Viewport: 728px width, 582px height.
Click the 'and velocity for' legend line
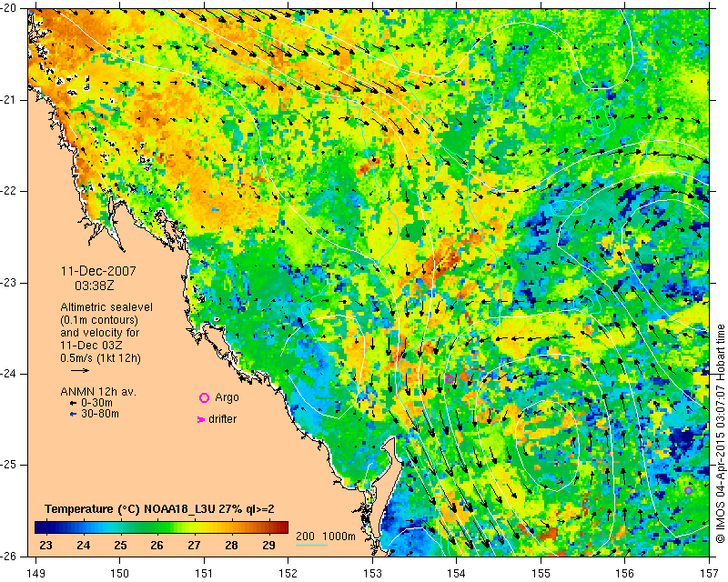pos(100,333)
